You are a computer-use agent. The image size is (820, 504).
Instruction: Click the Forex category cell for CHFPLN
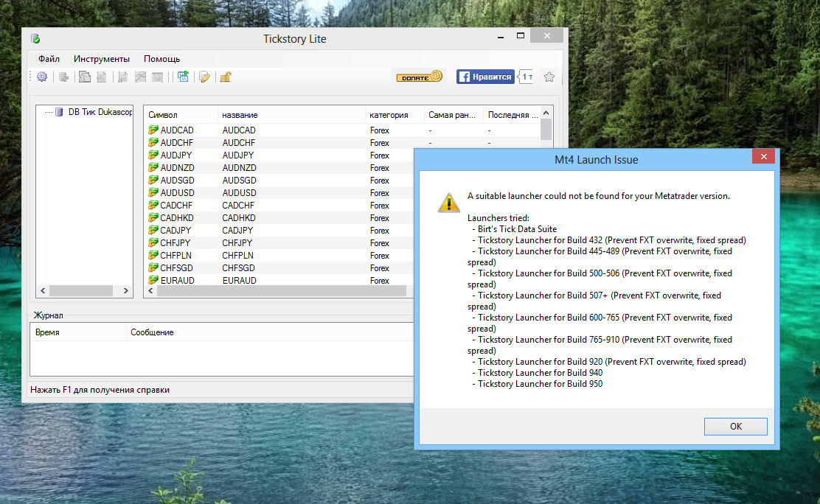380,256
